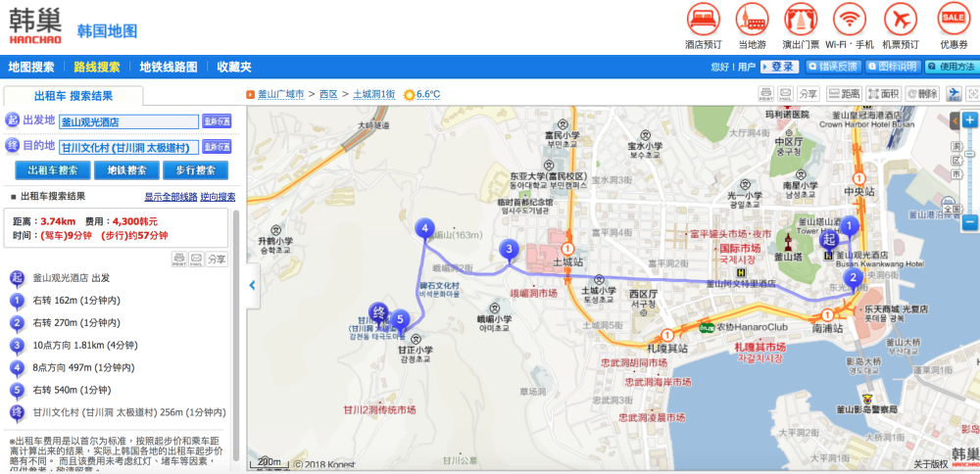The height and width of the screenshot is (474, 980).
Task: Click the 出发地 departure input field
Action: (128, 121)
